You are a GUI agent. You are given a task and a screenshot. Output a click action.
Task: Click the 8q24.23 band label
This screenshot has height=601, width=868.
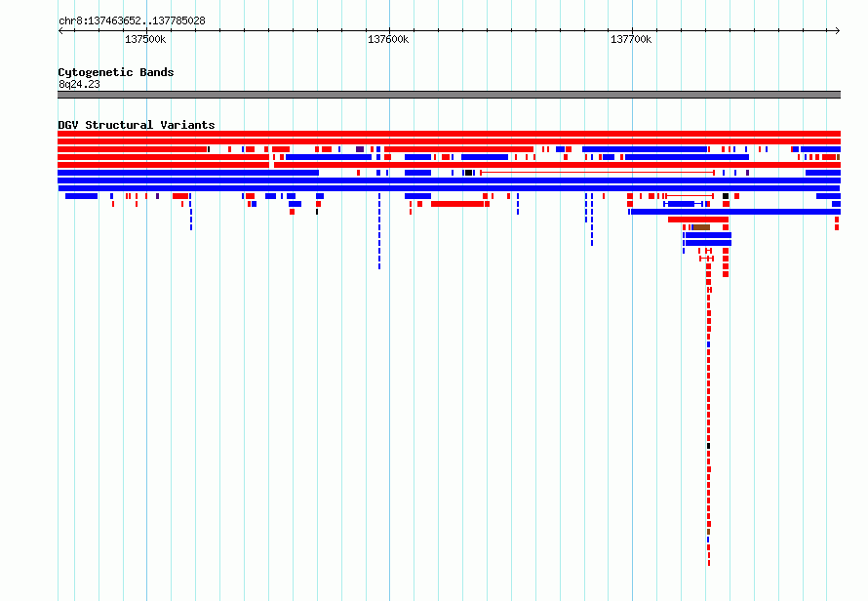tap(79, 84)
